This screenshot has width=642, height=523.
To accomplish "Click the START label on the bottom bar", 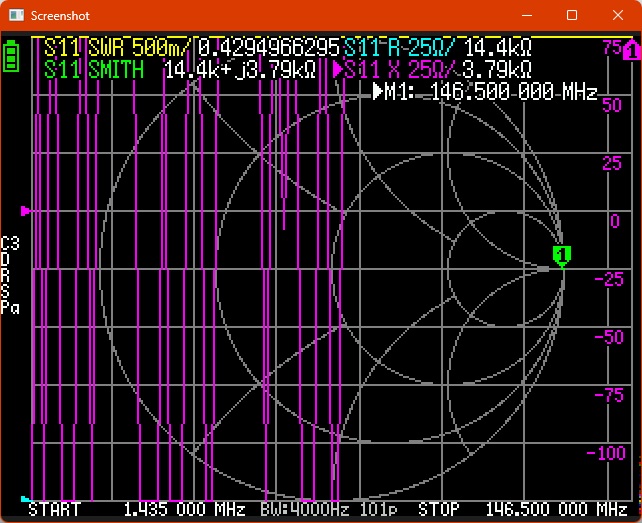I will click(54, 510).
